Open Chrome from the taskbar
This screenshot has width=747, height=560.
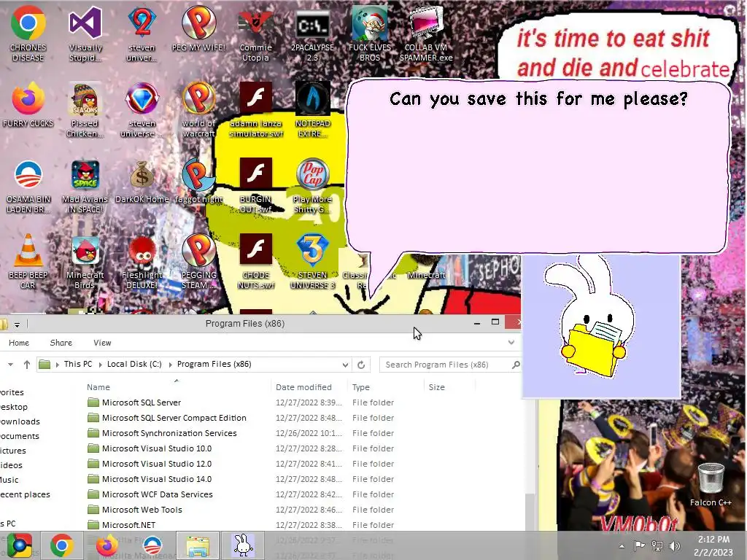[61, 545]
